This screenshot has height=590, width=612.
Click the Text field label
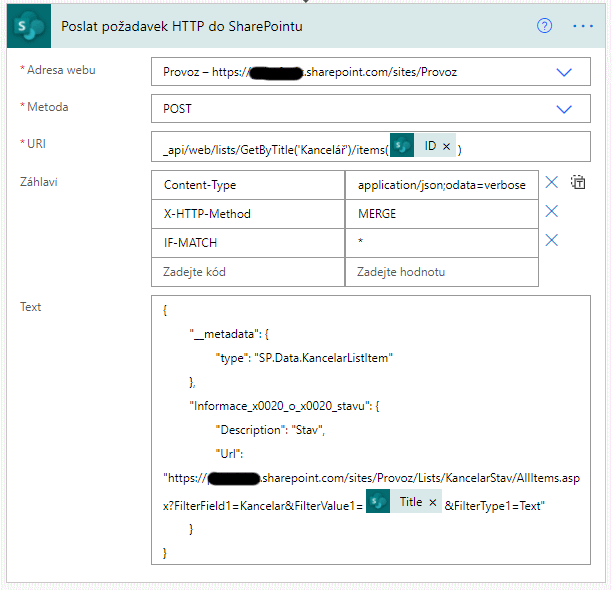[x=30, y=307]
